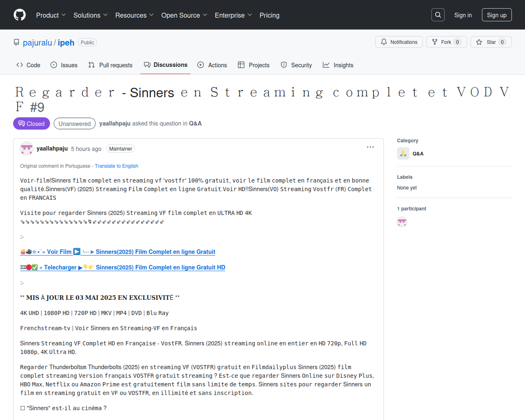This screenshot has width=525, height=420.
Task: Click the Security shield icon
Action: click(284, 65)
